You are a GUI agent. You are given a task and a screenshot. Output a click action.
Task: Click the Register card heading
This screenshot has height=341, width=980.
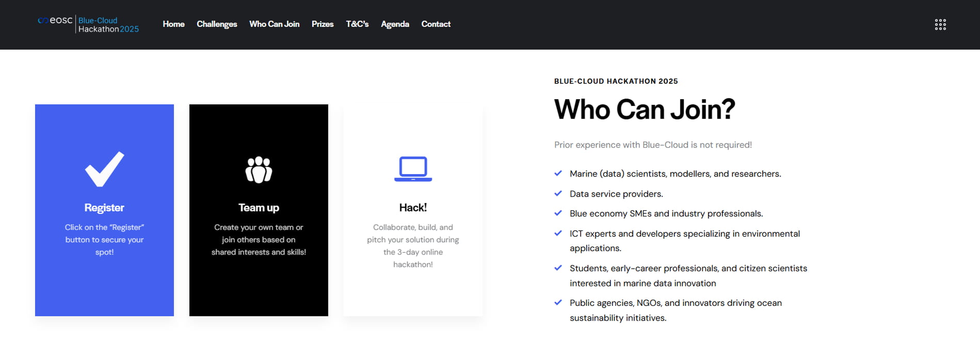(104, 208)
